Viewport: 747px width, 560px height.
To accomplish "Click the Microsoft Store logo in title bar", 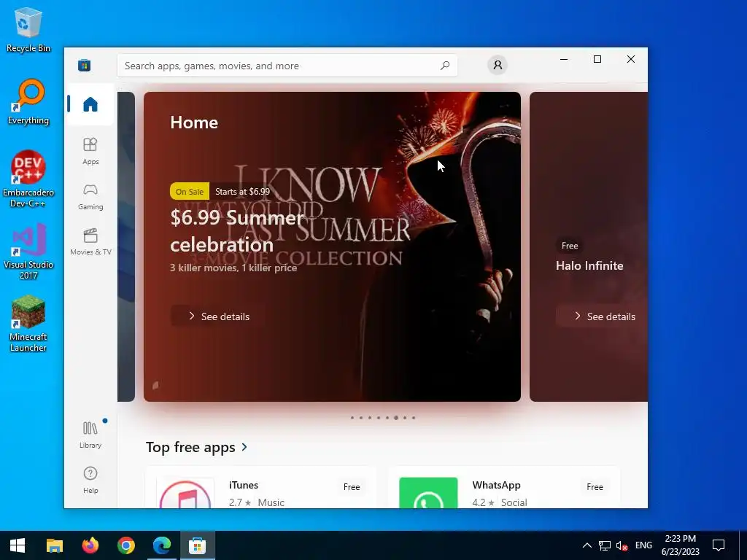I will click(x=85, y=65).
